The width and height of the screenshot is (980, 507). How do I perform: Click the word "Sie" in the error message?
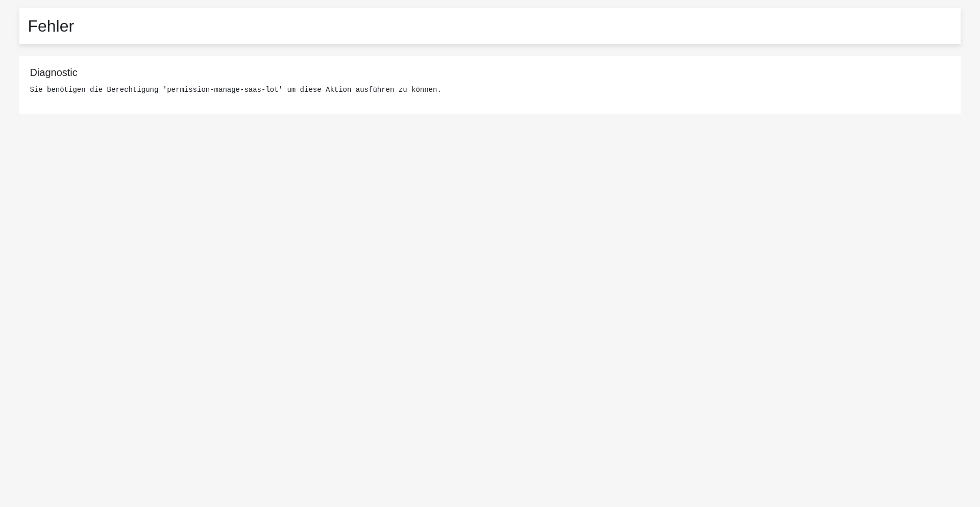click(x=36, y=90)
